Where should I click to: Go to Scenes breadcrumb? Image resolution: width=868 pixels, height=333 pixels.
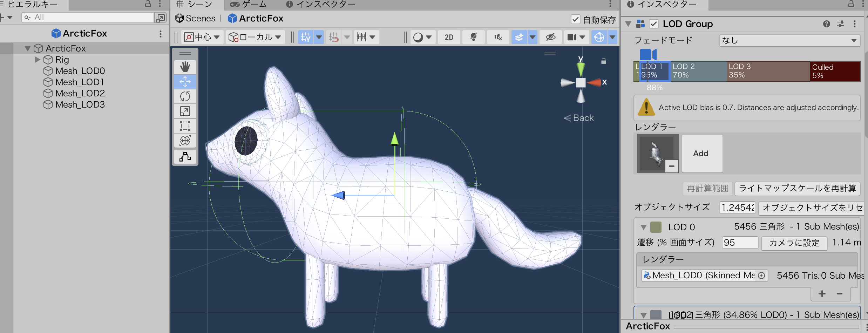click(195, 18)
